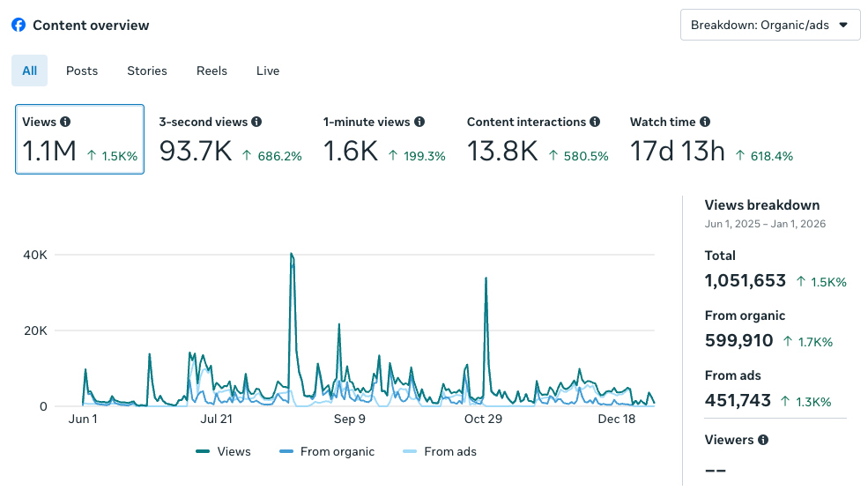Toggle From organic series in legend
This screenshot has width=868, height=490.
(x=327, y=451)
